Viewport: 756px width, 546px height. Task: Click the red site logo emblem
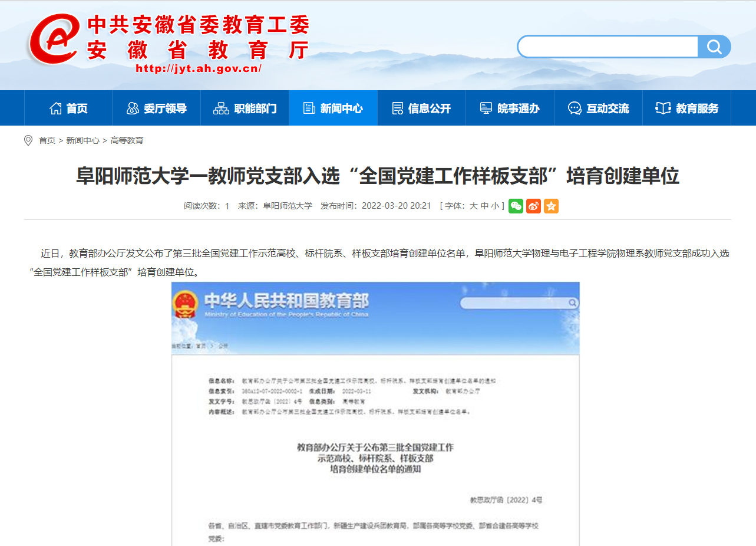[x=54, y=39]
